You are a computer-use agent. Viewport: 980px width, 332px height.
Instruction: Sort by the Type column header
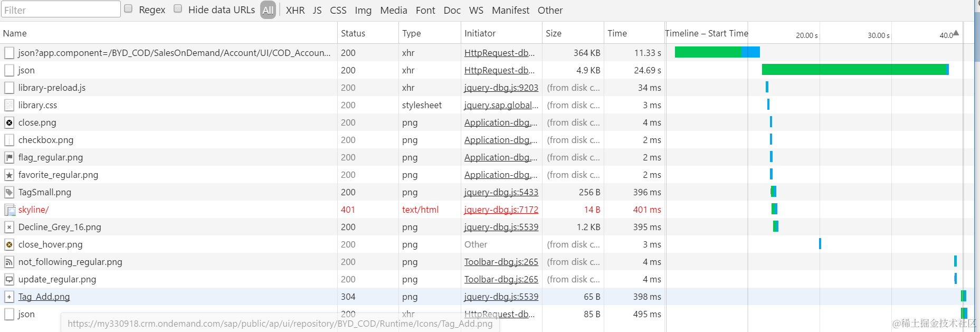[x=430, y=33]
